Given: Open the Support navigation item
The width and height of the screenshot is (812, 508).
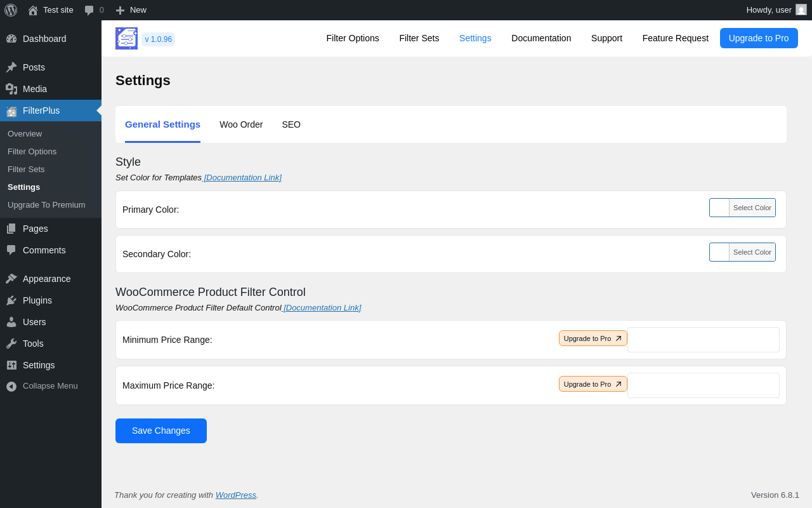Looking at the screenshot, I should tap(606, 38).
